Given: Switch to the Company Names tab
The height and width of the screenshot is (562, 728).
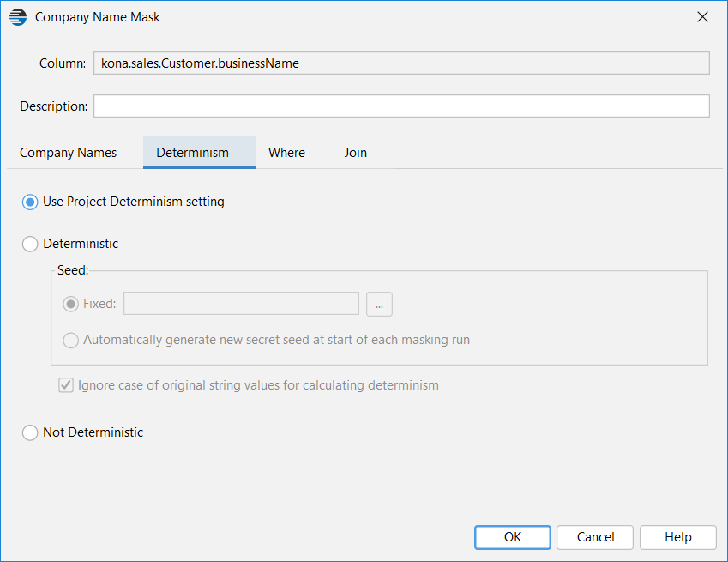Looking at the screenshot, I should click(69, 153).
